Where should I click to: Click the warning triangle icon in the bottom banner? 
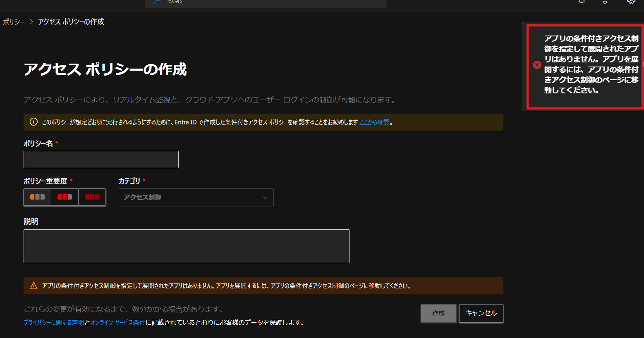(33, 285)
